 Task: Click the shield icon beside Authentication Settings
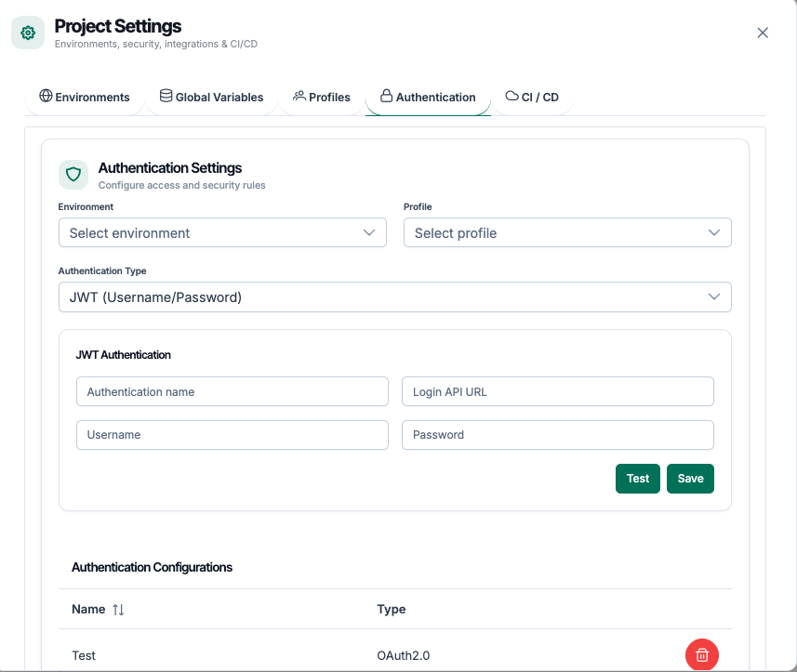[x=73, y=175]
